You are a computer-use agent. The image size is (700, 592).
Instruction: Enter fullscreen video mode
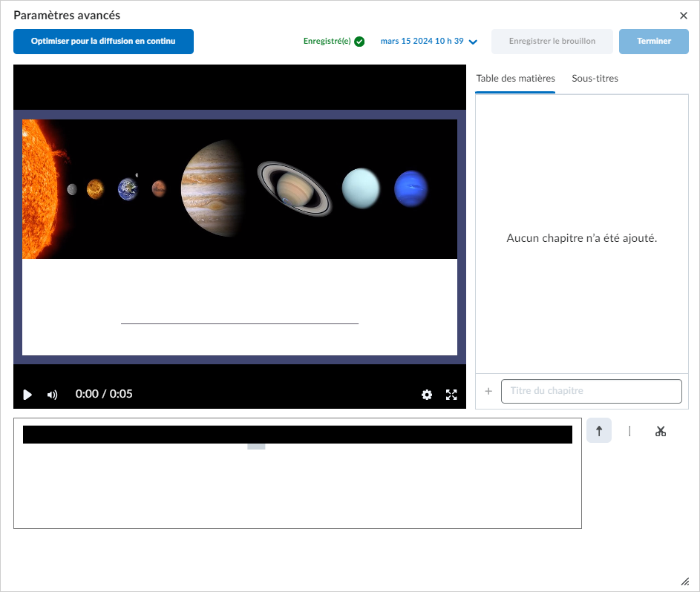[451, 395]
